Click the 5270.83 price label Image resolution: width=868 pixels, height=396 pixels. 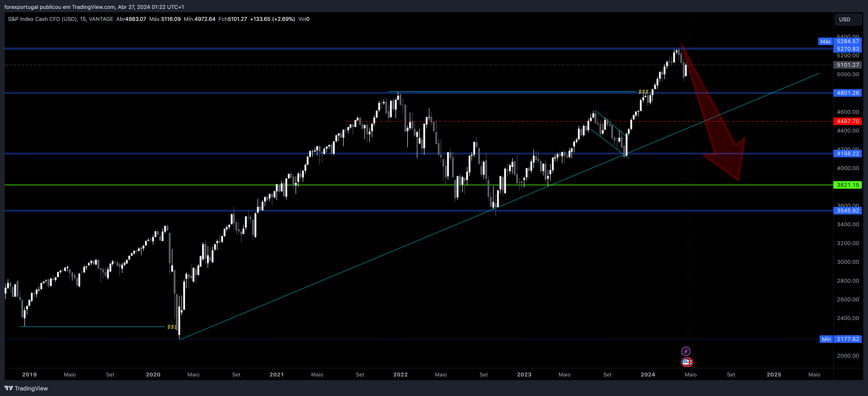[847, 48]
